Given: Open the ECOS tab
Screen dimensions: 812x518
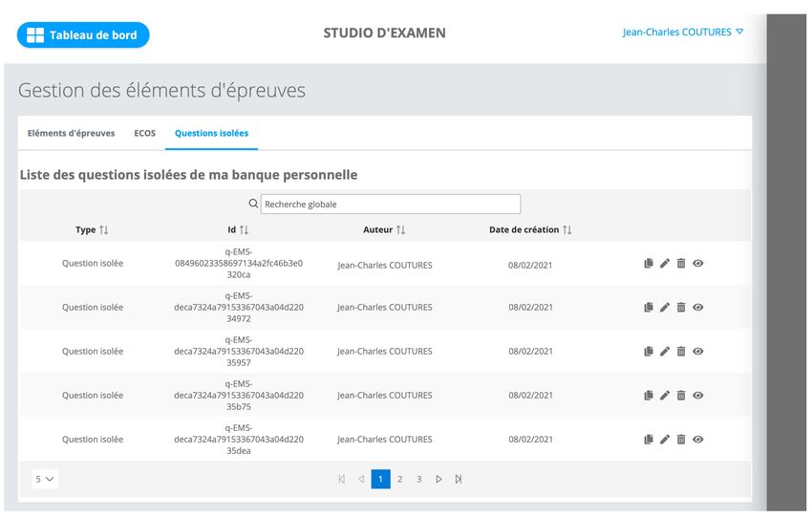Looking at the screenshot, I should point(144,133).
